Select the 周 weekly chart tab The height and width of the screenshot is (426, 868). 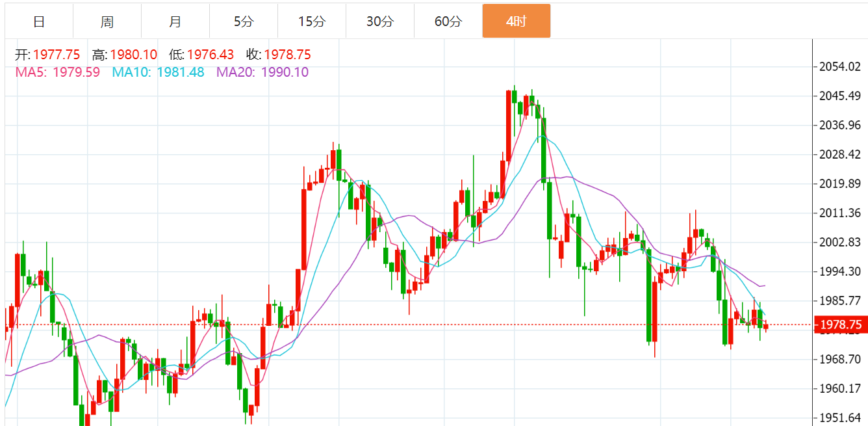point(107,21)
